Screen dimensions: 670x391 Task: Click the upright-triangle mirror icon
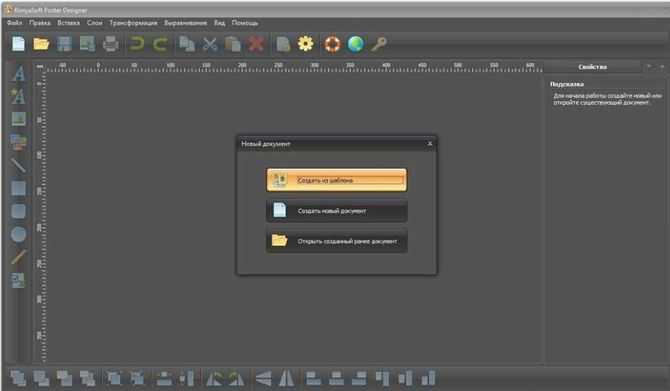click(x=286, y=378)
